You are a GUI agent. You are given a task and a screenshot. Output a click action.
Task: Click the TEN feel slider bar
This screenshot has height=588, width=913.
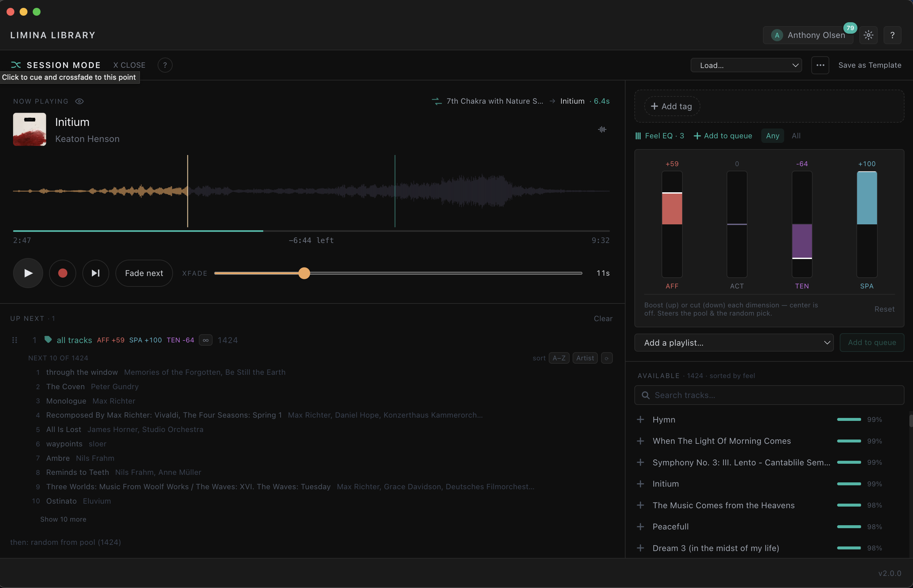tap(801, 224)
